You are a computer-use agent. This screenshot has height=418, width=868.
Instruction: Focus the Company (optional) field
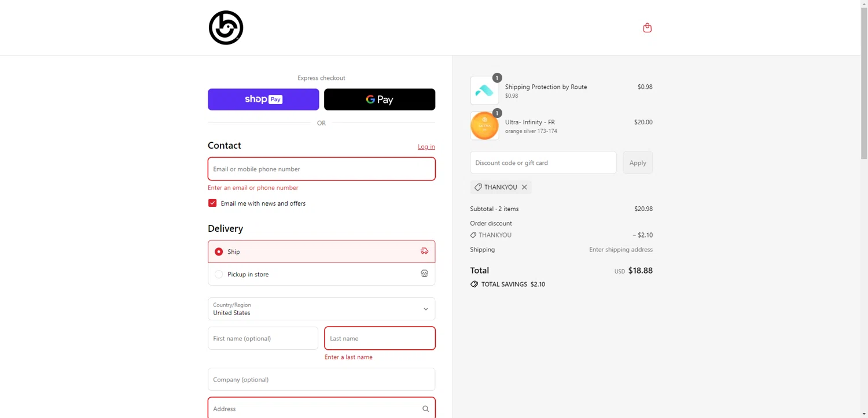click(321, 379)
